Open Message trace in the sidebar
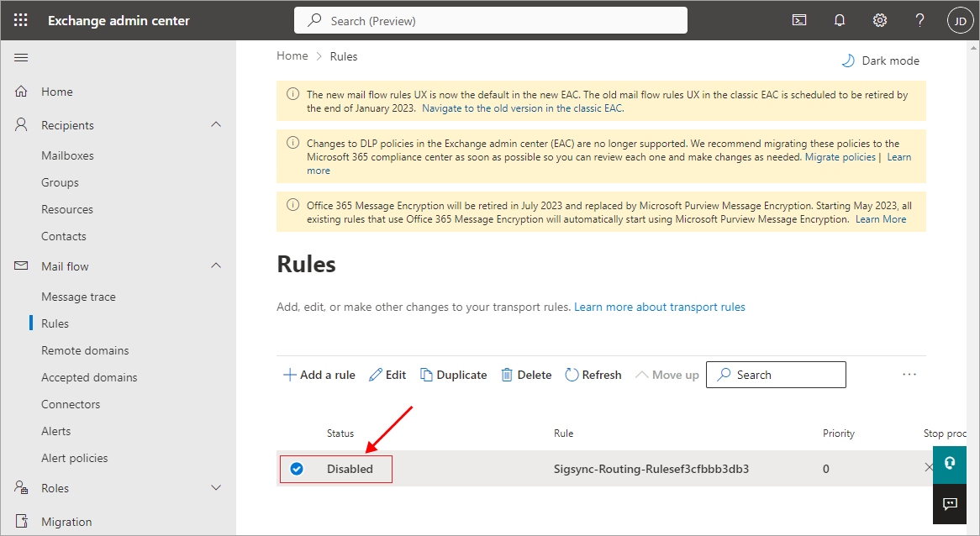 (x=78, y=297)
